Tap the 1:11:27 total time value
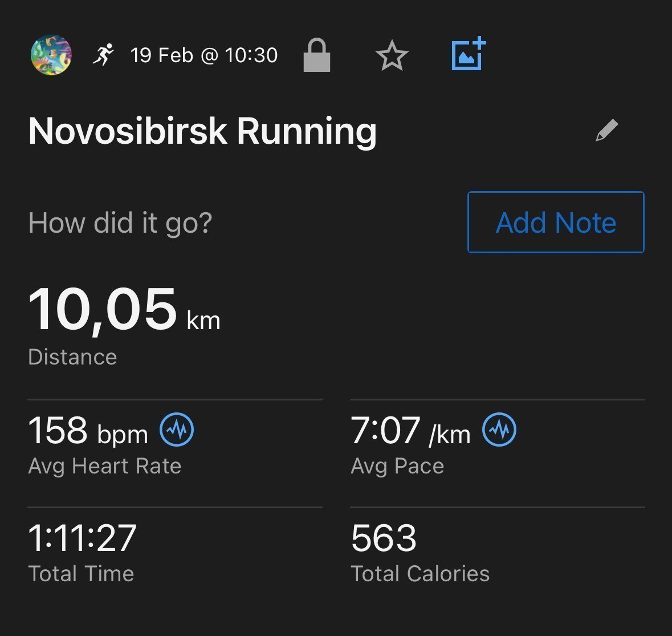Image resolution: width=672 pixels, height=636 pixels. pos(82,538)
